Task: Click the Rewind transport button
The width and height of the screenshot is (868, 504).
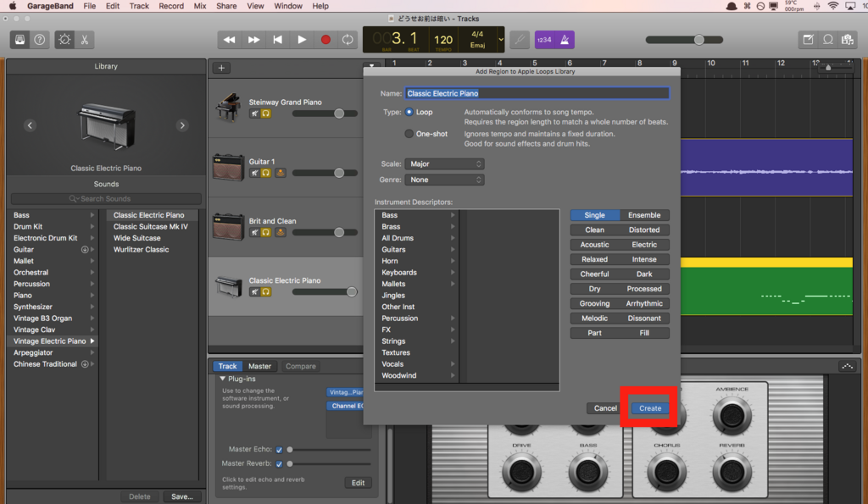Action: tap(229, 40)
